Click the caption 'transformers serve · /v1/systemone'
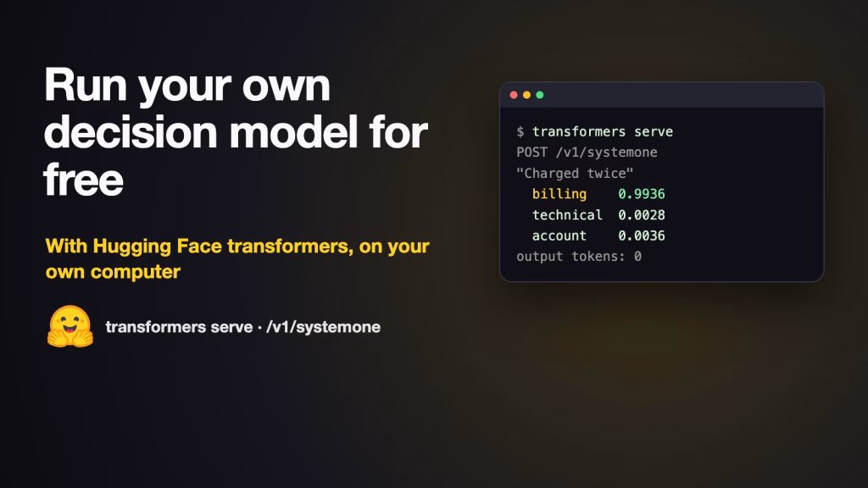The height and width of the screenshot is (488, 868). click(x=243, y=327)
